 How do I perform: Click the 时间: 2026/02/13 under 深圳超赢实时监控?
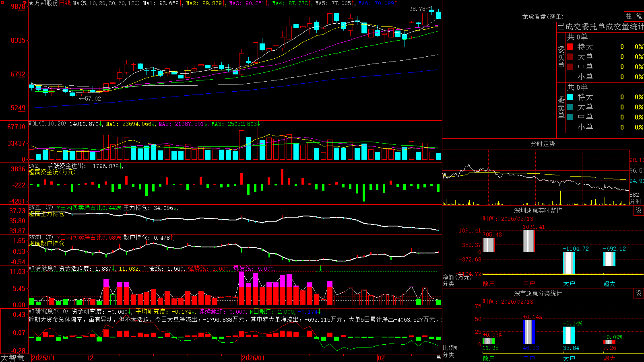click(508, 219)
